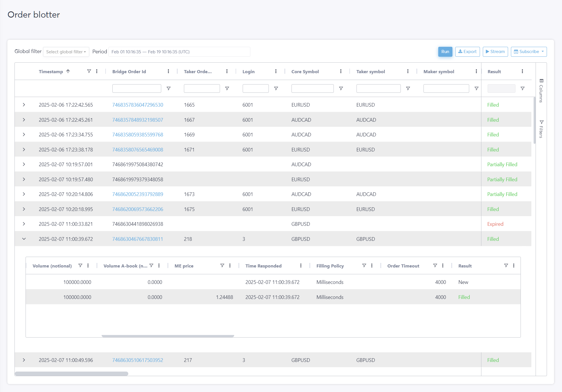Focus the Bridge Order Id filter input
The height and width of the screenshot is (392, 562).
tap(137, 88)
